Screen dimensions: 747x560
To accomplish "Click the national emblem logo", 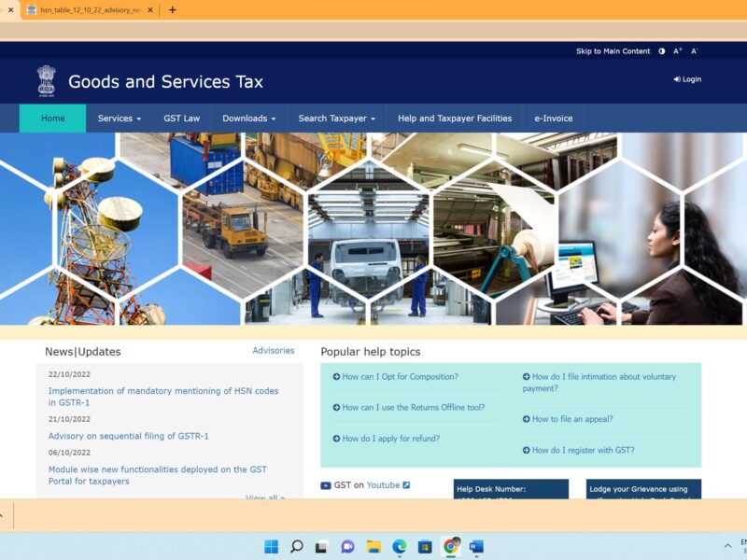I will tap(47, 81).
